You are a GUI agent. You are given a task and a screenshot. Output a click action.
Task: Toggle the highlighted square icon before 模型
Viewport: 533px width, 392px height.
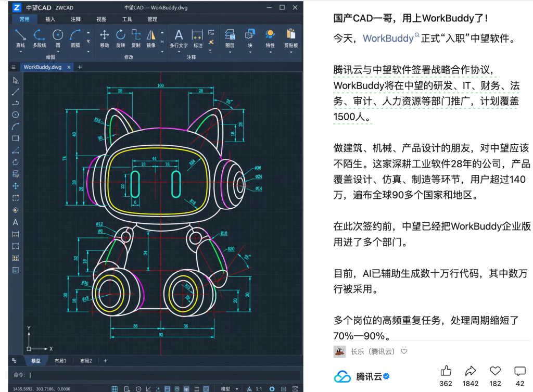206,388
